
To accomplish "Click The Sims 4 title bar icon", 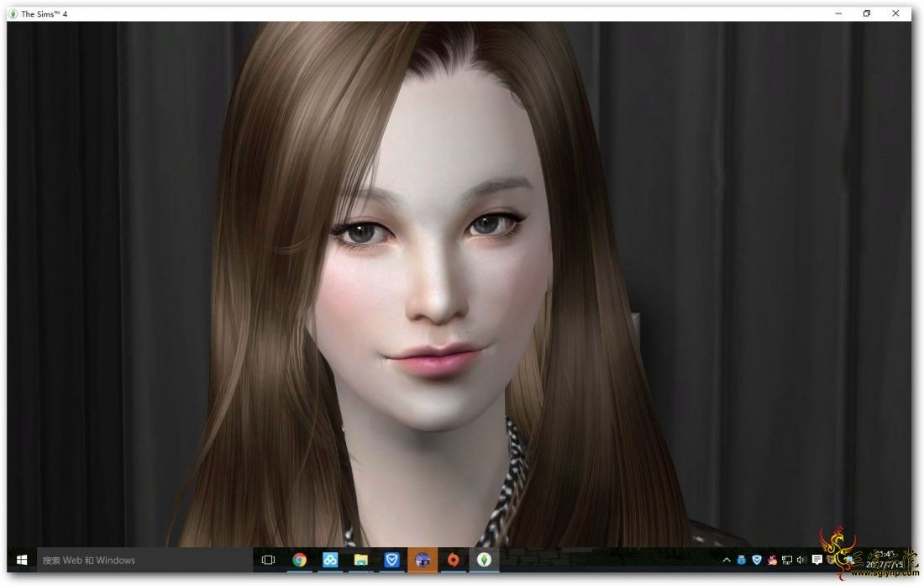I will click(13, 13).
